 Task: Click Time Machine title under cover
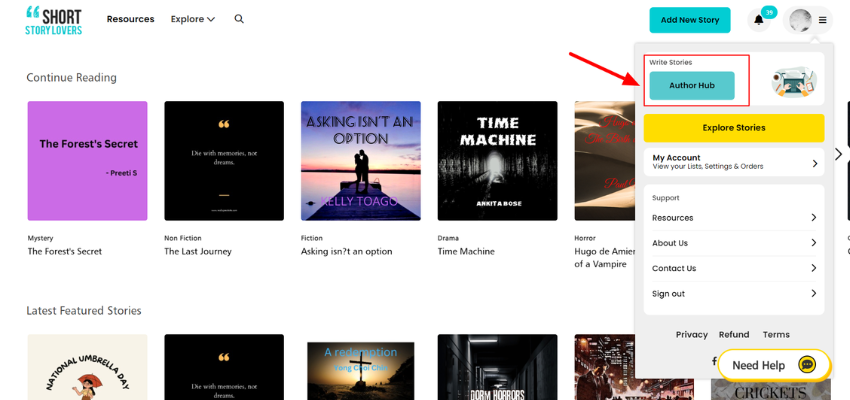[x=466, y=251]
